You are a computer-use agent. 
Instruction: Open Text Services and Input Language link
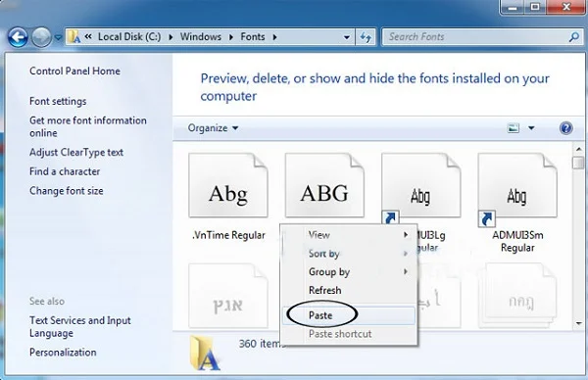point(80,327)
